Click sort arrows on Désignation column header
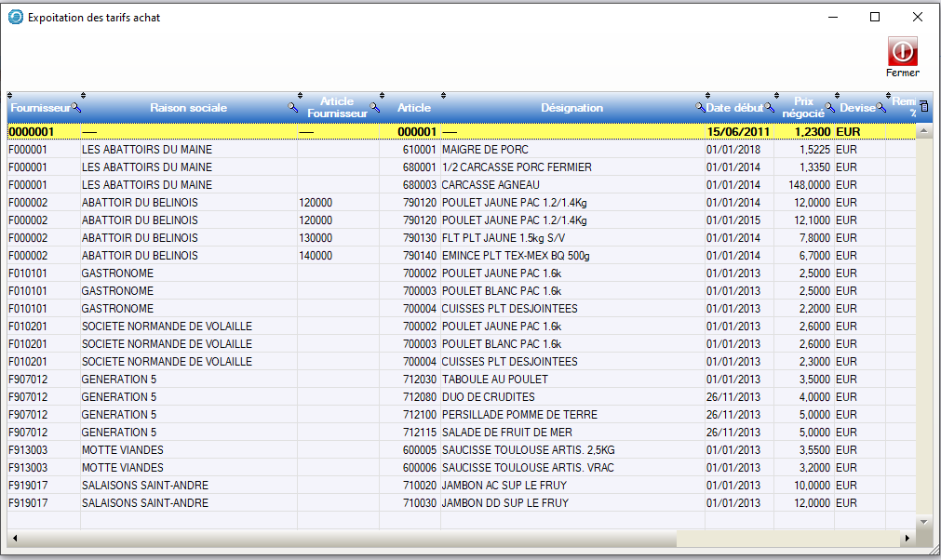This screenshot has width=941, height=560. (x=444, y=95)
